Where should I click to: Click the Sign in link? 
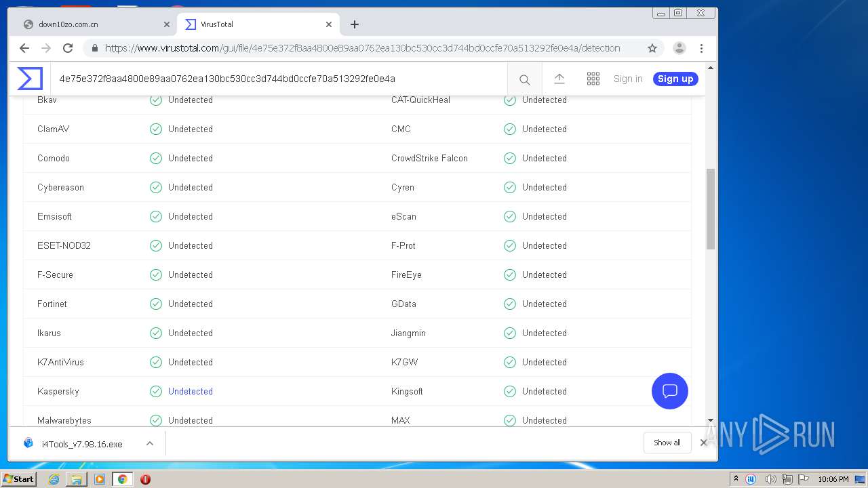click(628, 79)
